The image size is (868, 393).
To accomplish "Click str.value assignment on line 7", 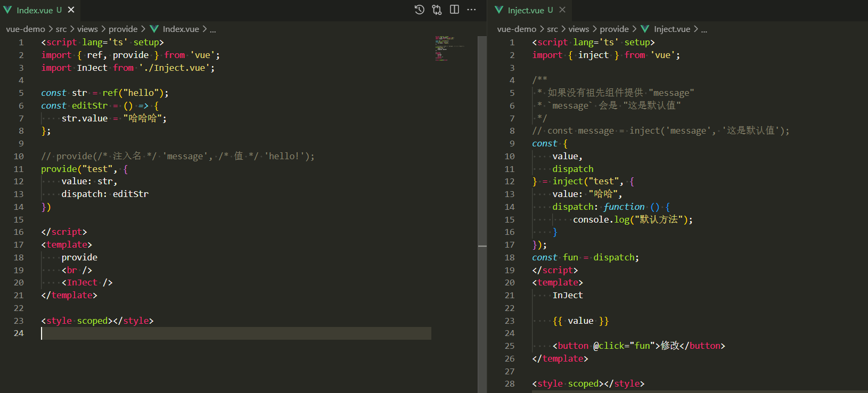I will (x=114, y=119).
